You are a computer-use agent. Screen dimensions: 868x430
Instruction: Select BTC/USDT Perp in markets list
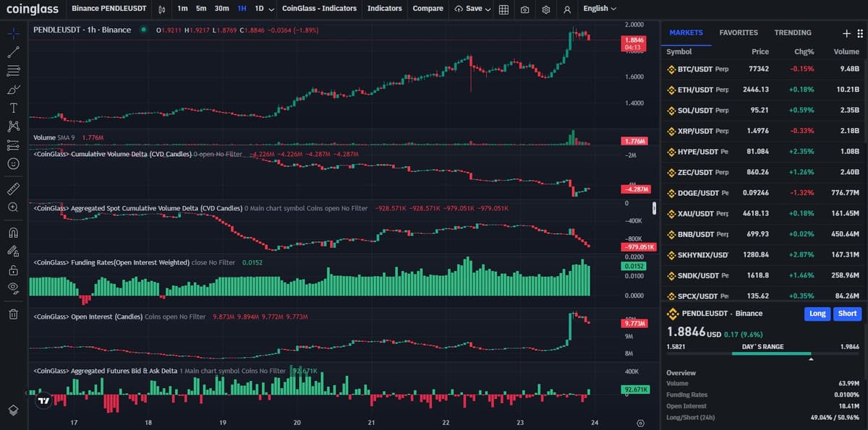pyautogui.click(x=764, y=69)
